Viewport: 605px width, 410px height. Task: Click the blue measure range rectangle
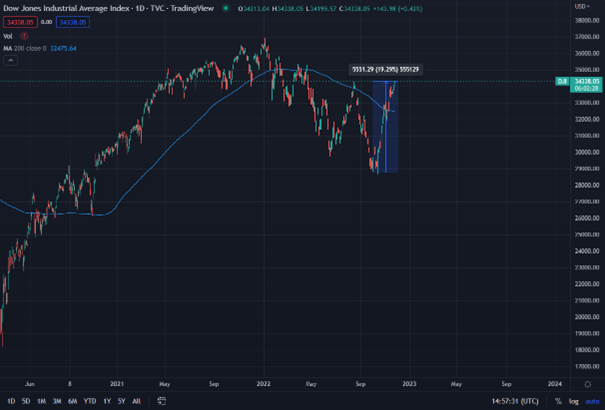tap(385, 127)
